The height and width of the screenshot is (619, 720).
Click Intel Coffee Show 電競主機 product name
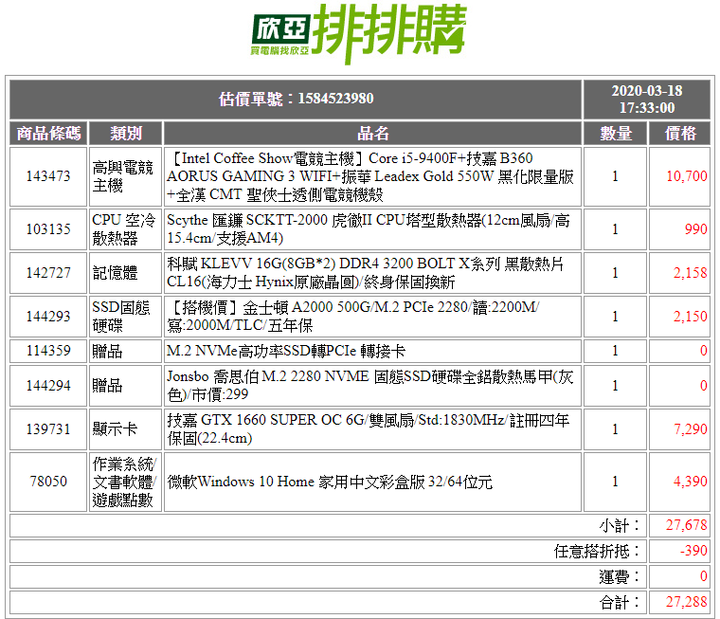(x=370, y=177)
